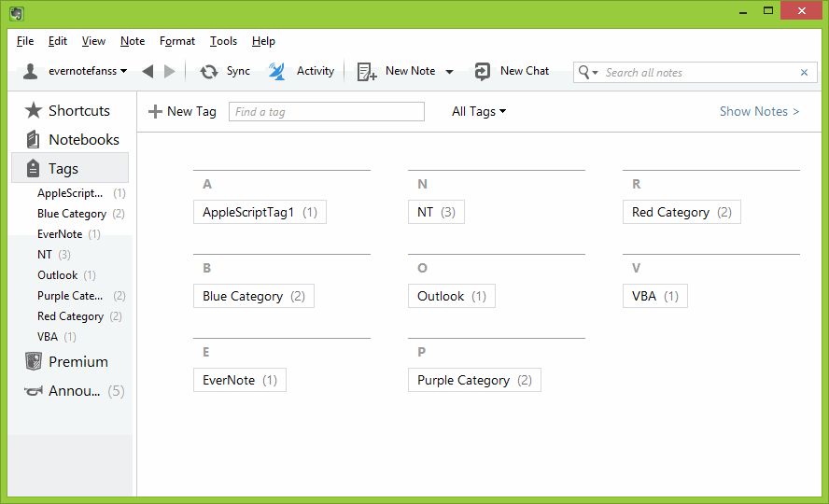Select Purple Cate... tag in sidebar
829x504 pixels.
pos(81,296)
